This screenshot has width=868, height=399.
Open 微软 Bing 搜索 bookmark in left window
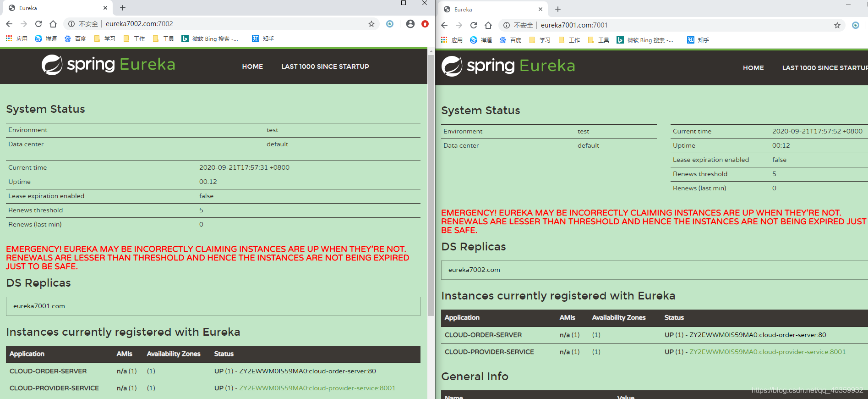point(210,39)
